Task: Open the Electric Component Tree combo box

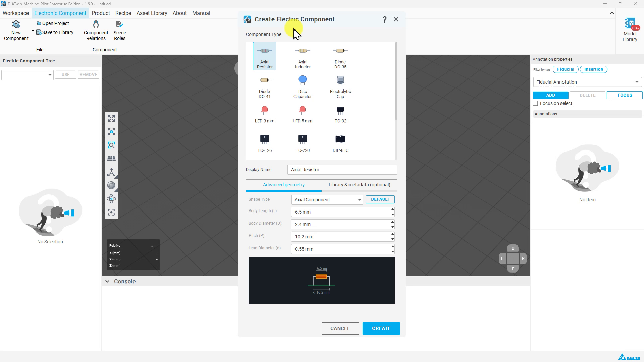Action: [28, 75]
